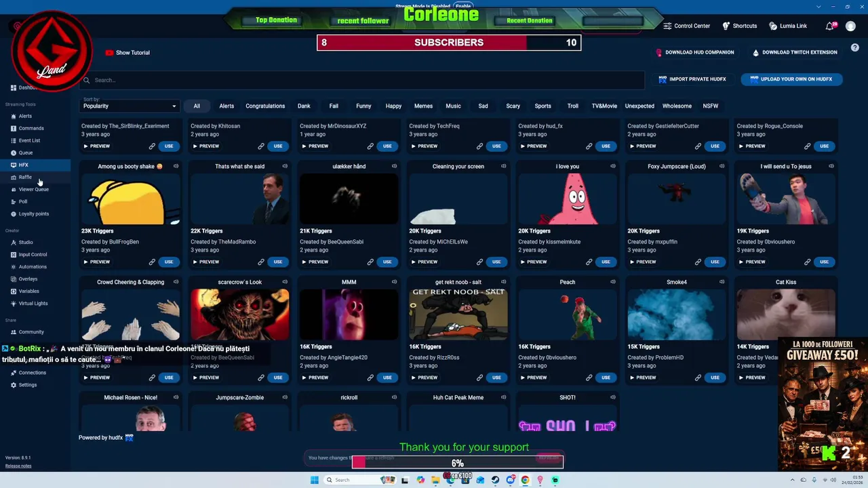Open Shortcuts menu
This screenshot has height=488, width=868.
[x=740, y=26]
